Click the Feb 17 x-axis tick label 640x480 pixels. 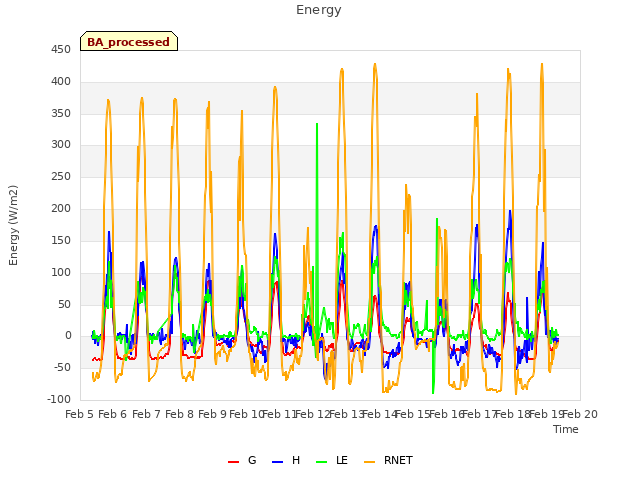pyautogui.click(x=480, y=414)
